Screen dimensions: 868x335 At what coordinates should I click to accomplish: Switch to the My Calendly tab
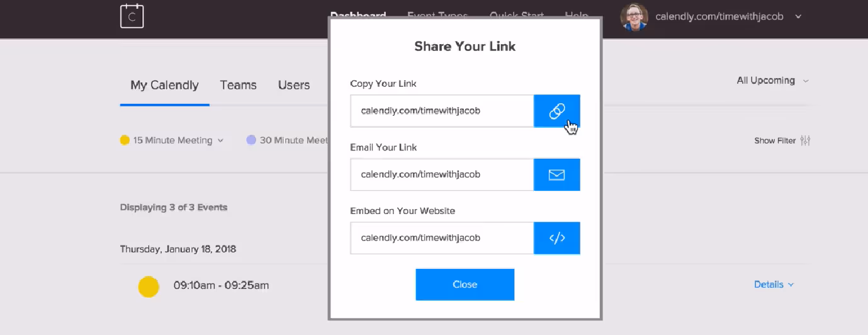tap(164, 85)
